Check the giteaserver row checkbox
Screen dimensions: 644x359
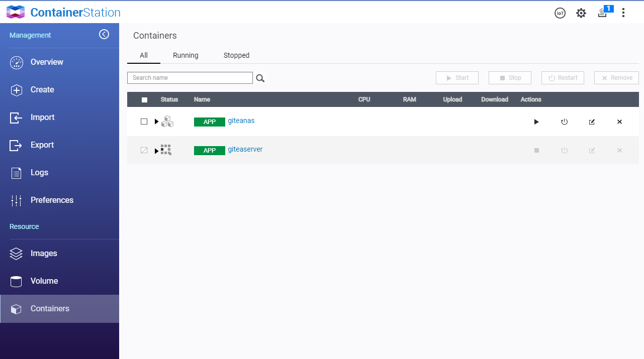tap(144, 150)
